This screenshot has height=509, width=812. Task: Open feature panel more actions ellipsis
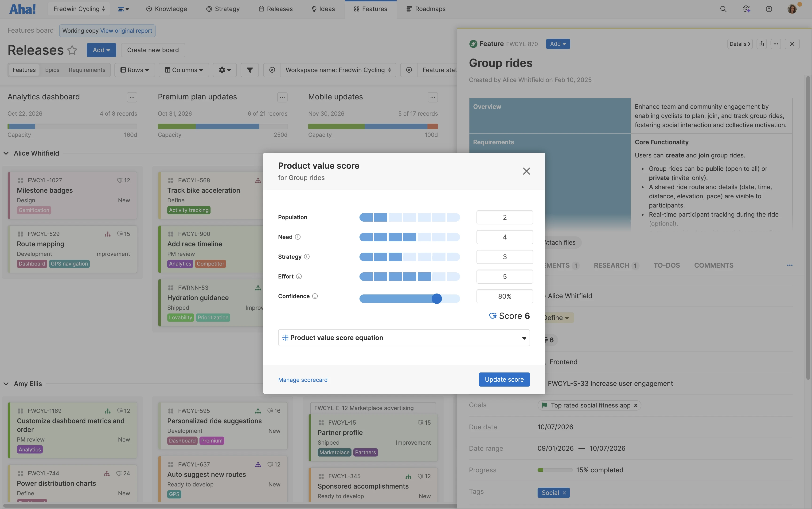pyautogui.click(x=776, y=44)
